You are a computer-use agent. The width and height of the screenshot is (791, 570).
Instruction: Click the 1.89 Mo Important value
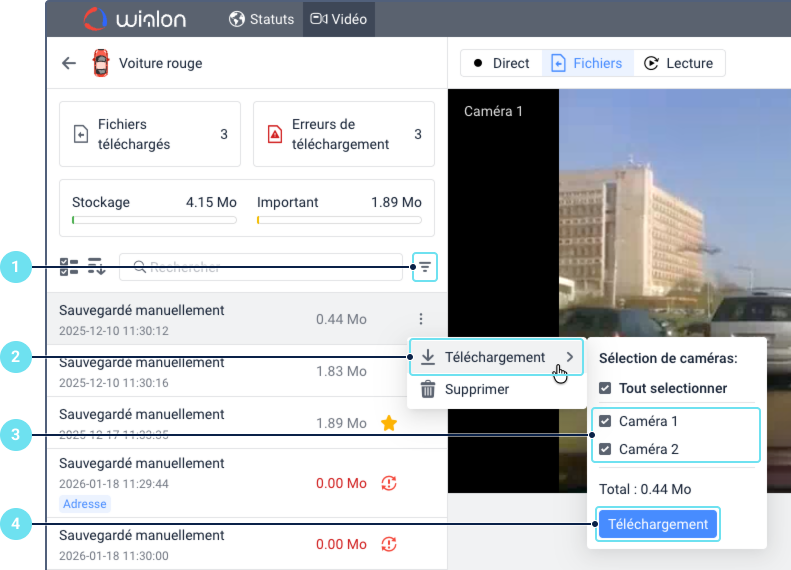click(x=397, y=202)
